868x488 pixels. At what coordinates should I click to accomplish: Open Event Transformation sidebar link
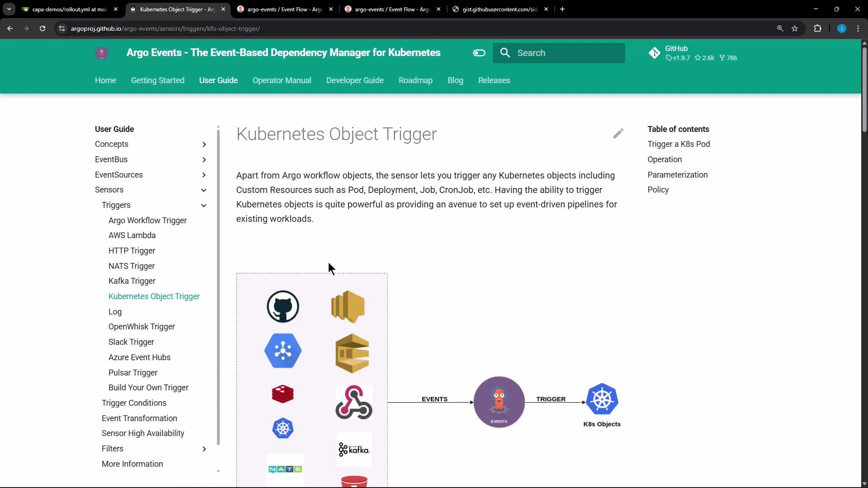(x=139, y=418)
